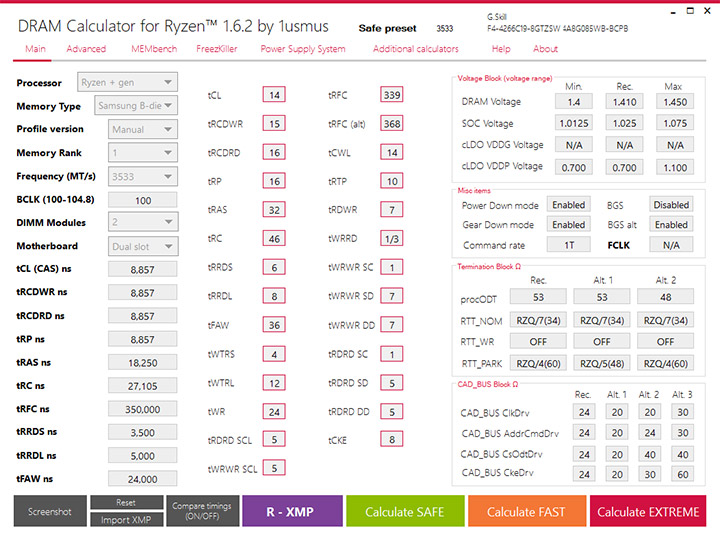Open the DIMM Modules dropdown

(x=143, y=222)
